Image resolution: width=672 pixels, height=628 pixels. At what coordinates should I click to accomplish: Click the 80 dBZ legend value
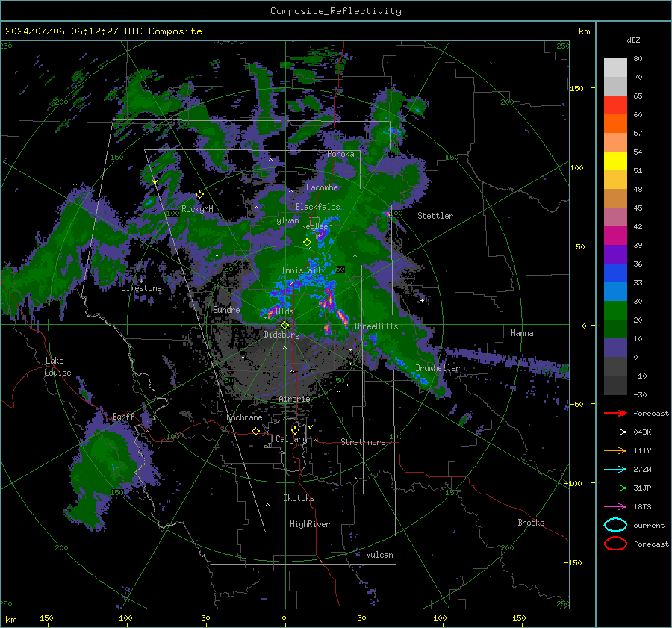coord(638,59)
